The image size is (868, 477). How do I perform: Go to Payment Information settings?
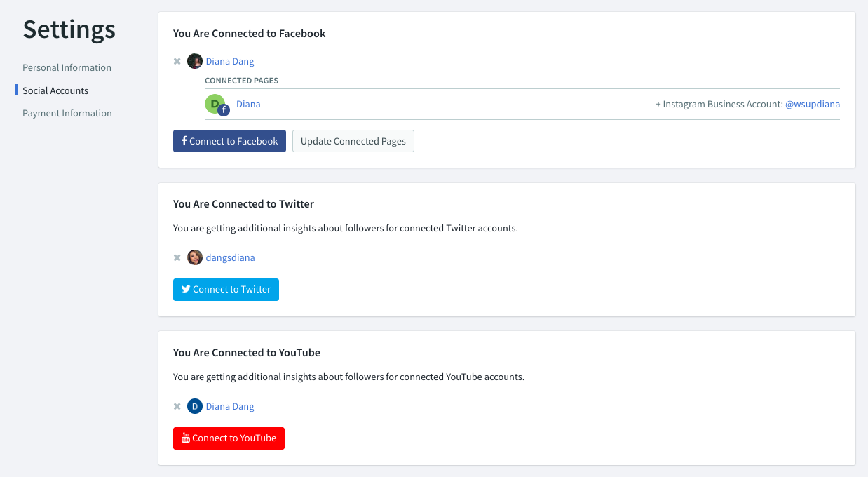pyautogui.click(x=67, y=113)
